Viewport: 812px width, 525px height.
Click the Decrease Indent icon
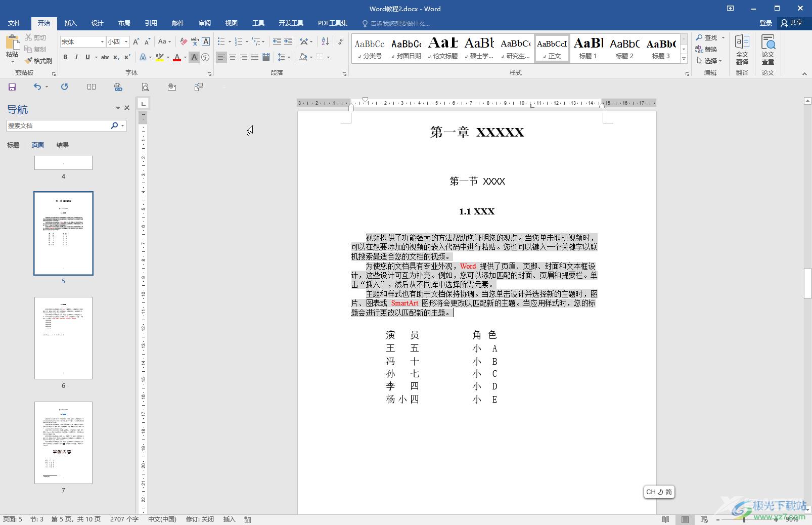(277, 41)
